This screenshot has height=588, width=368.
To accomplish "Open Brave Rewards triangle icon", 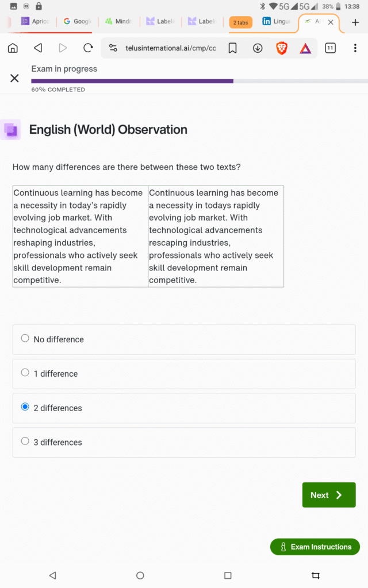I will (x=305, y=48).
